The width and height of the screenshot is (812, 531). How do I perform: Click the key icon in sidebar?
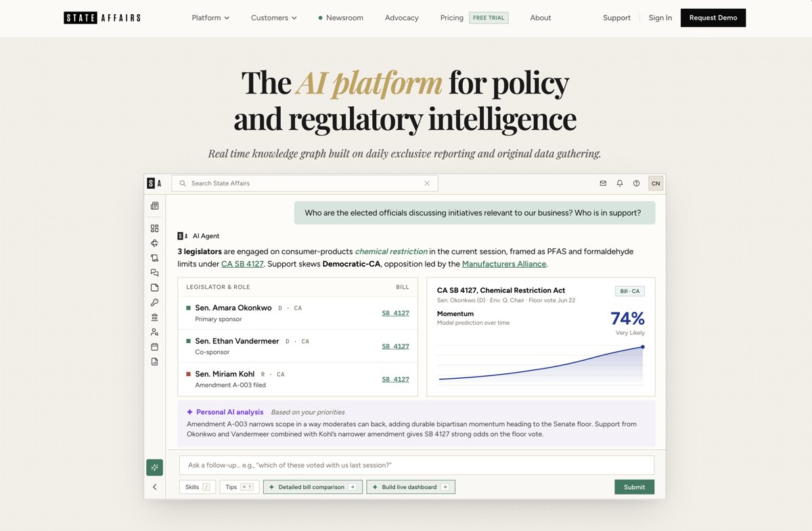pyautogui.click(x=154, y=302)
